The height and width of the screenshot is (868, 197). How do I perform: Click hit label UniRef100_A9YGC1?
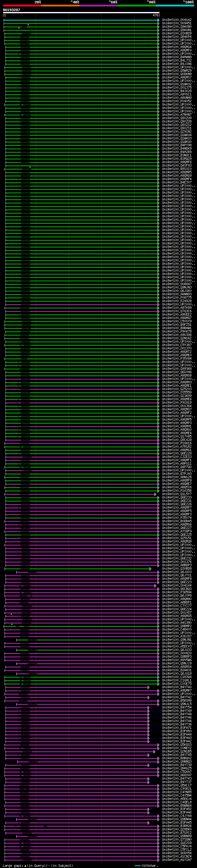[177, 94]
